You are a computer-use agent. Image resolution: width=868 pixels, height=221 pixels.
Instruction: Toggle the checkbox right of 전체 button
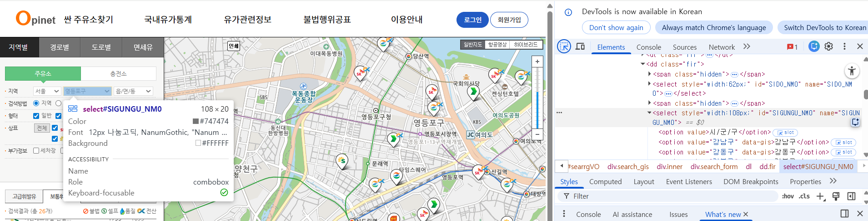pyautogui.click(x=55, y=128)
